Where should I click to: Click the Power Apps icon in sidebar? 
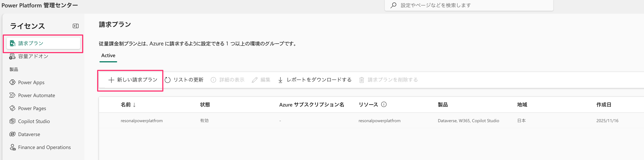coord(12,82)
